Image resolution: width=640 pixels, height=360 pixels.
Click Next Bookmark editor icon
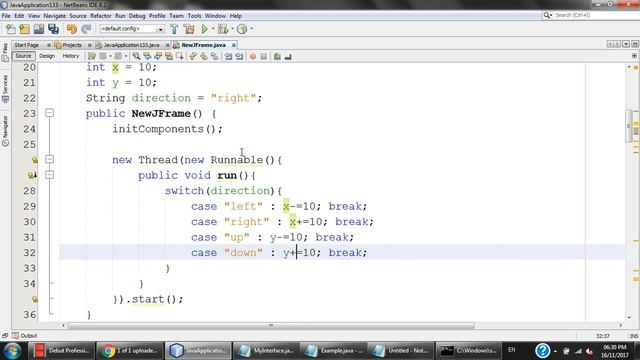(x=203, y=56)
